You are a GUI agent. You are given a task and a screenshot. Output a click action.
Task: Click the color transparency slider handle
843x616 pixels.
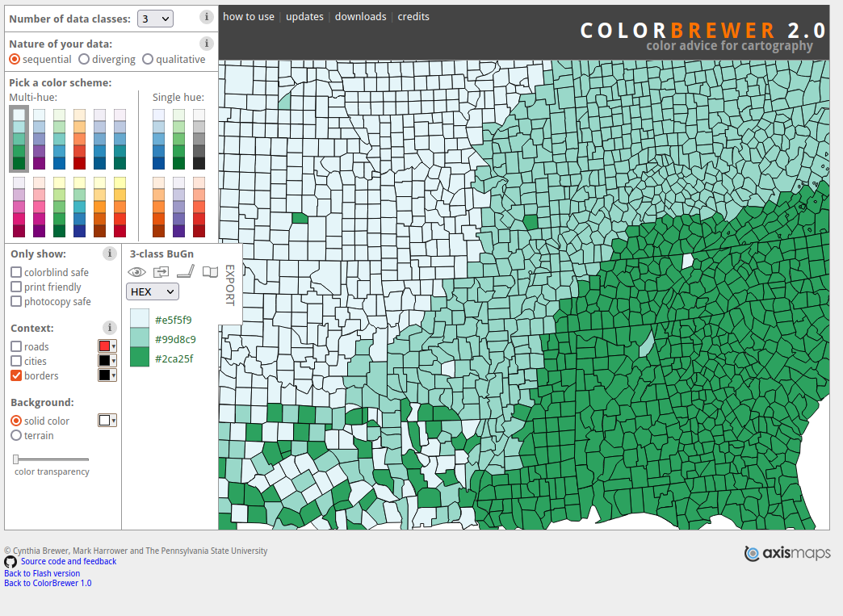point(16,459)
